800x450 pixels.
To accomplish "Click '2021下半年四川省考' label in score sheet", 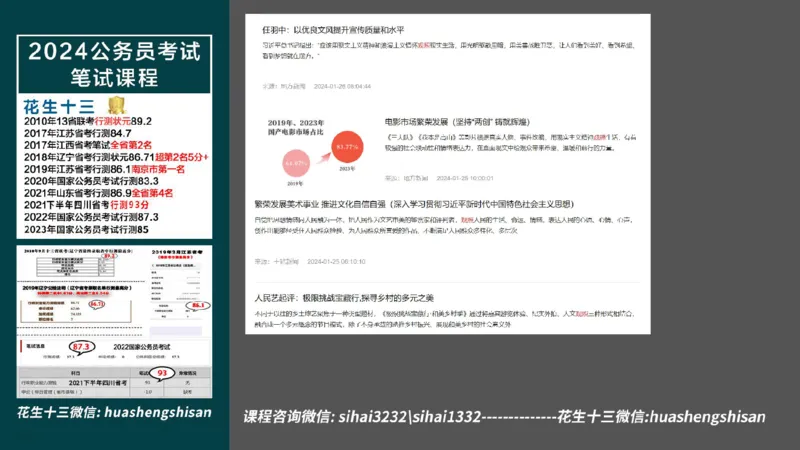I will (x=98, y=383).
